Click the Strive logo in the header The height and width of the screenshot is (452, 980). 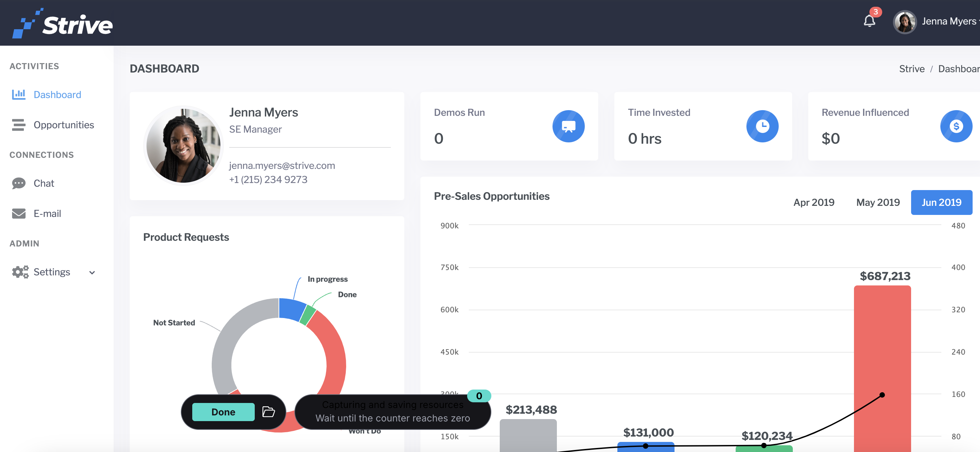click(x=63, y=23)
